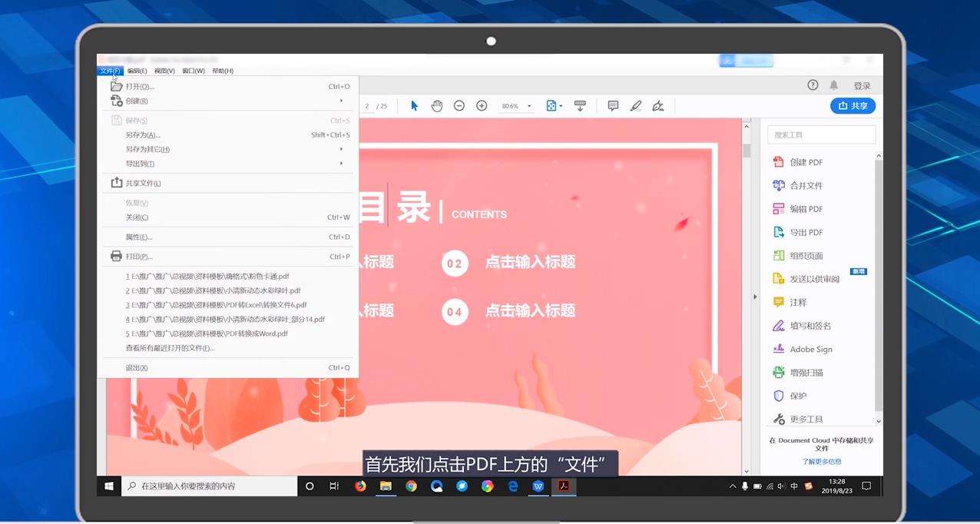Open the Windows action center icon
The height and width of the screenshot is (524, 980).
866,486
